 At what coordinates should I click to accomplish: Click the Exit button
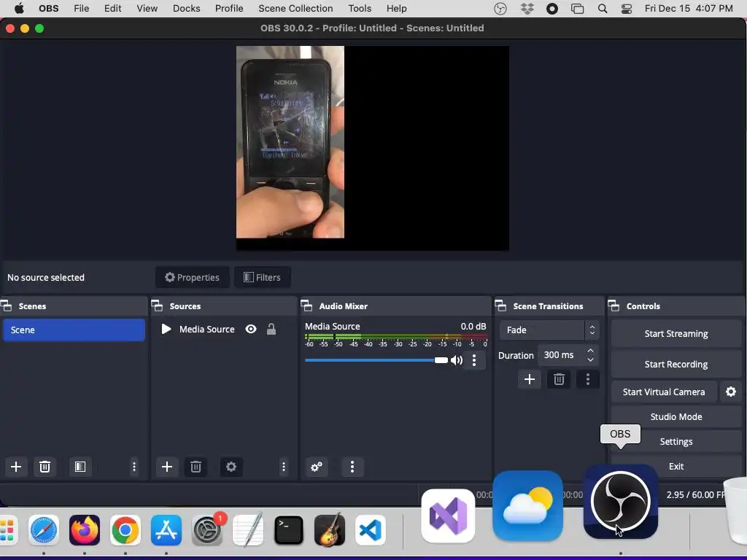tap(676, 466)
